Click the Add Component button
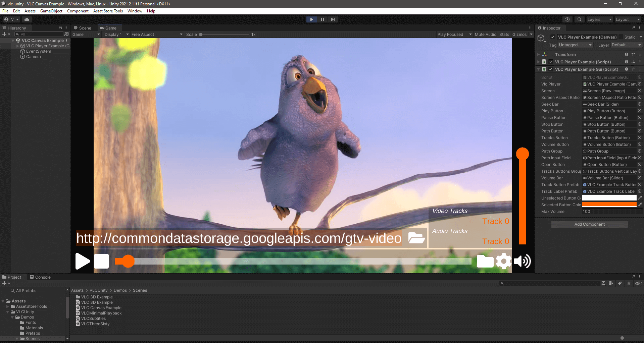The height and width of the screenshot is (343, 644). coord(589,224)
